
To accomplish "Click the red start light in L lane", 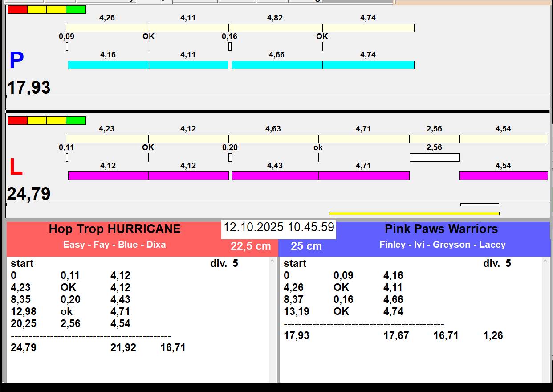I will pyautogui.click(x=17, y=121).
